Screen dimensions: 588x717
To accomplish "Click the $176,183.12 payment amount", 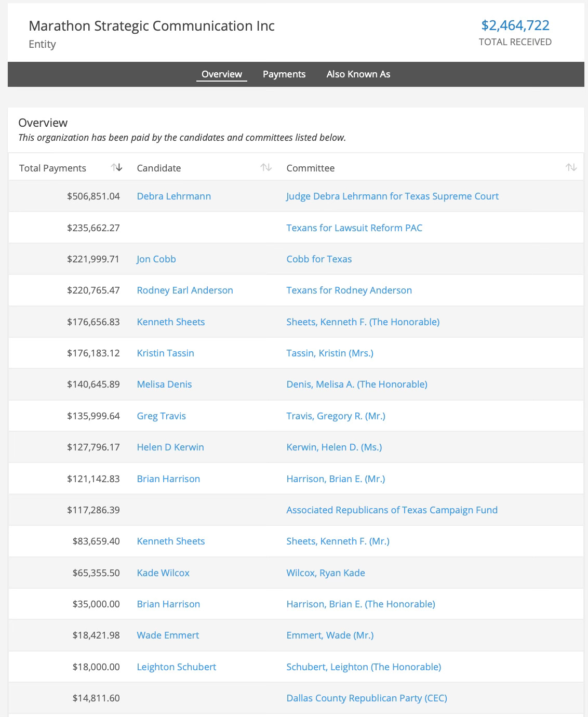I will point(93,353).
